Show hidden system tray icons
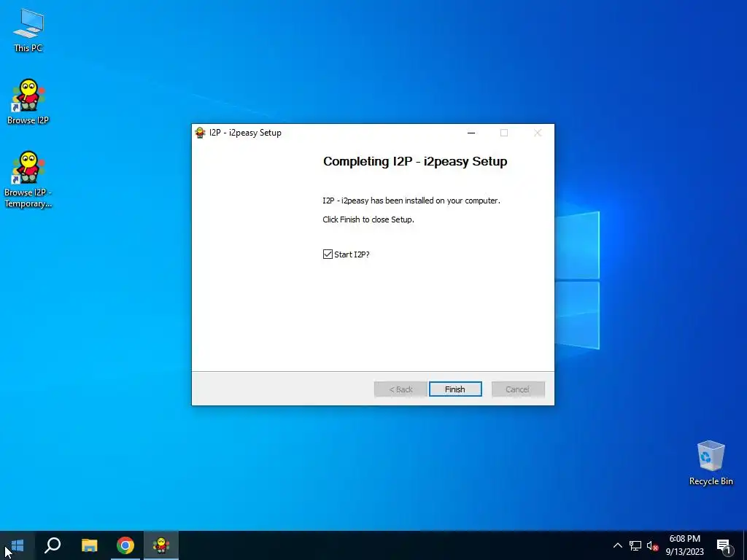The height and width of the screenshot is (560, 747). click(x=617, y=545)
